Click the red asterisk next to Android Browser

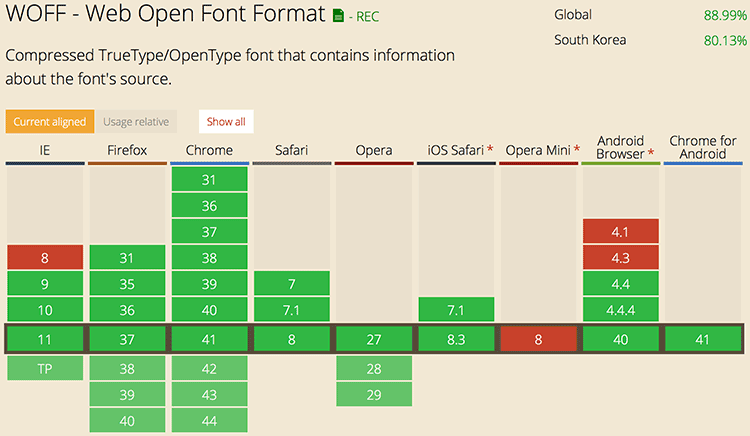tap(651, 153)
